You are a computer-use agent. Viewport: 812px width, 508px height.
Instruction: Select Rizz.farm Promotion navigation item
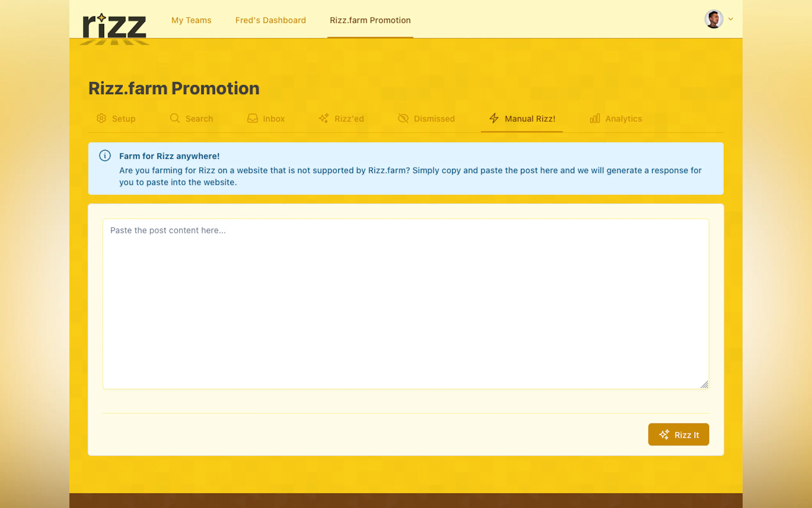click(370, 20)
